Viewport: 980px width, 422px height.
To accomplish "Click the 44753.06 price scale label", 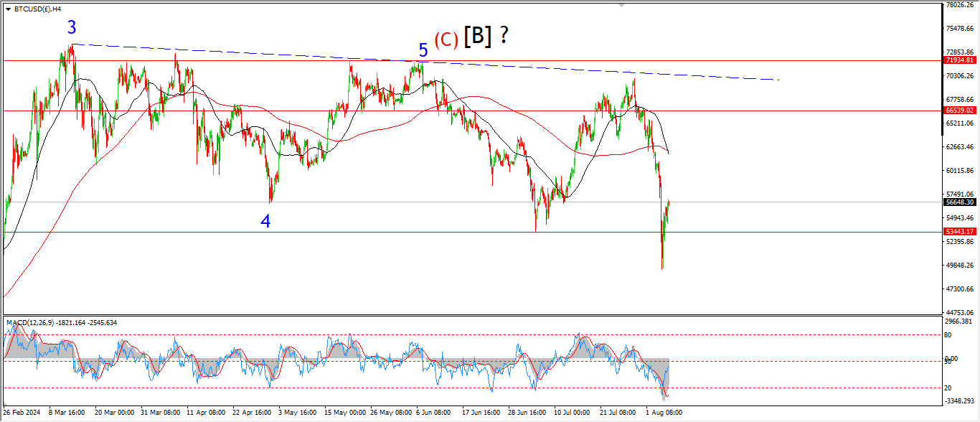I will [x=960, y=313].
